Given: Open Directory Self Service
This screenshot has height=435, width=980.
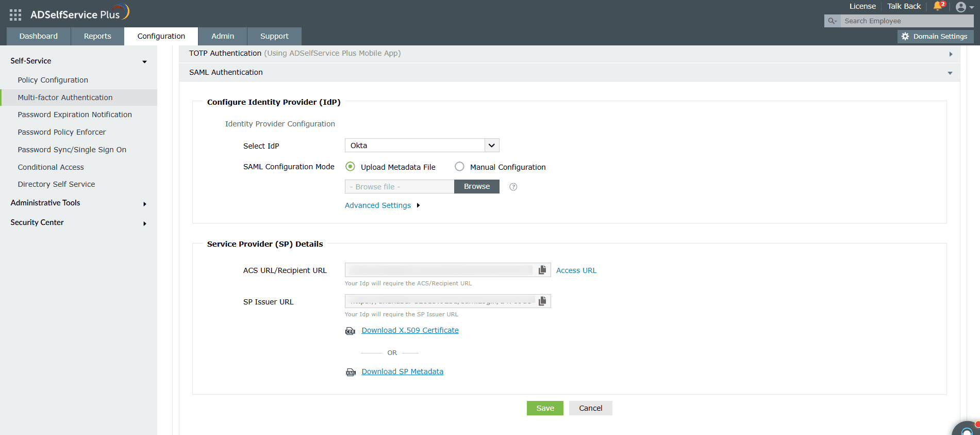Looking at the screenshot, I should click(57, 184).
